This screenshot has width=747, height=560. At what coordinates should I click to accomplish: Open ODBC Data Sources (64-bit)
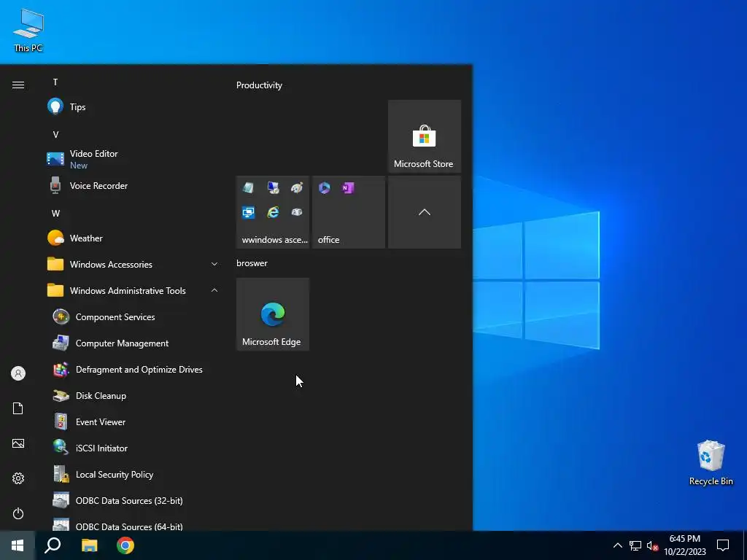point(133,524)
